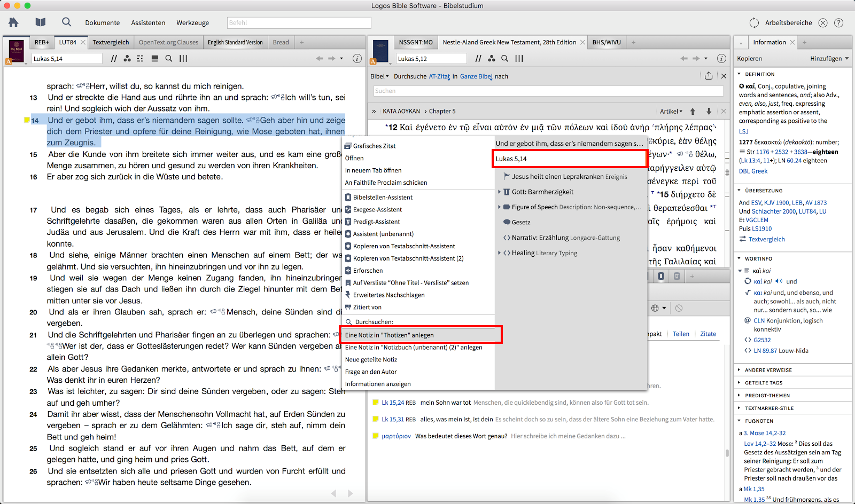Open the Textvergleich link under Übersetzung
The image size is (855, 504).
coord(766,239)
